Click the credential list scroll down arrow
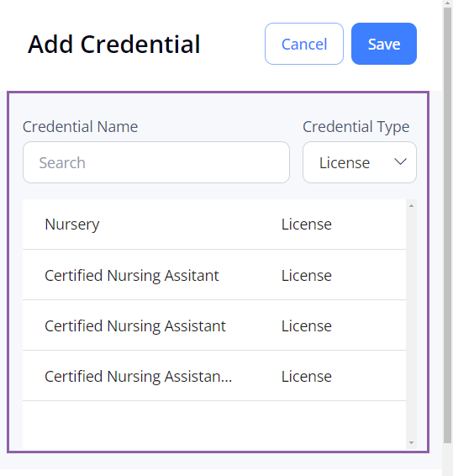 tap(412, 442)
